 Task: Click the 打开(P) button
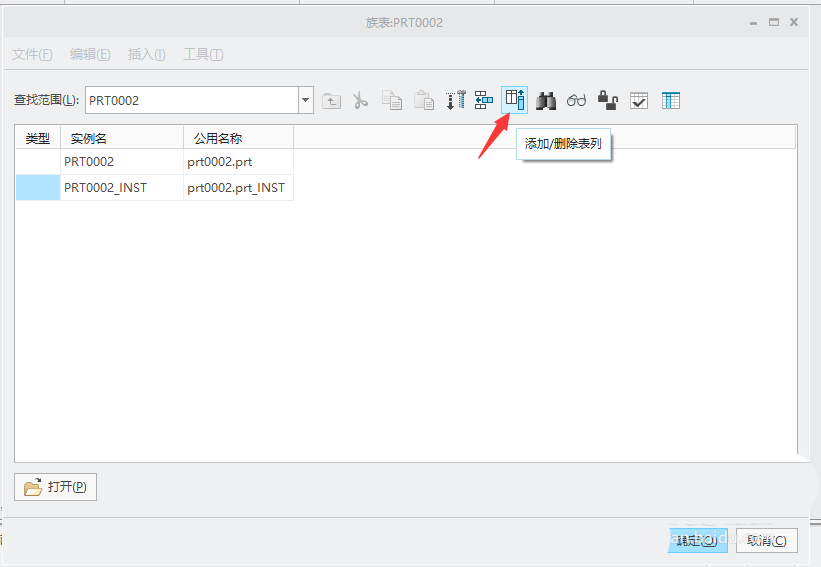point(56,487)
